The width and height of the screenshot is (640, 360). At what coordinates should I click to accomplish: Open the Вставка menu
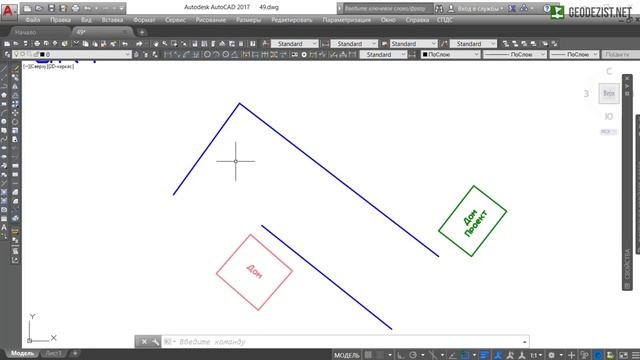[112, 20]
